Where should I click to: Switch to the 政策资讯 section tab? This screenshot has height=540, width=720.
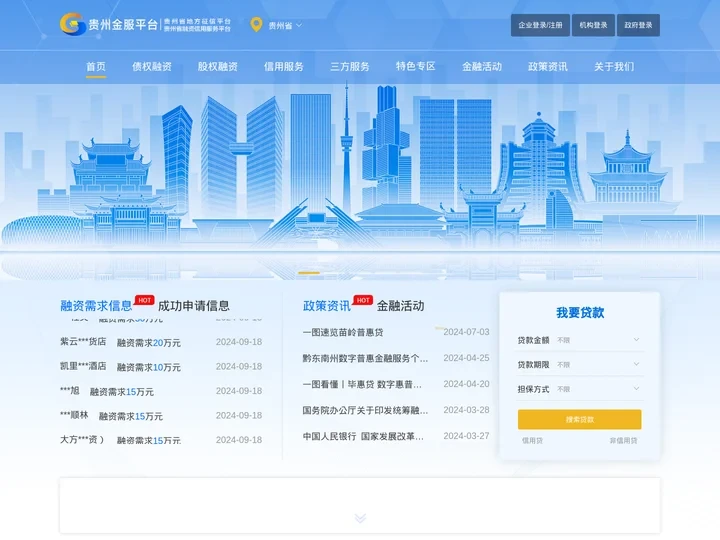point(326,306)
